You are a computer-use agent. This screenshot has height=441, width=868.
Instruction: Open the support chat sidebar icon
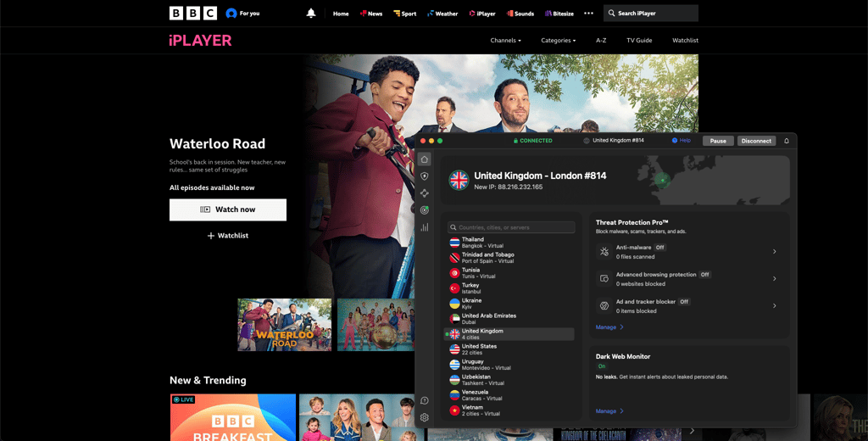click(x=425, y=400)
